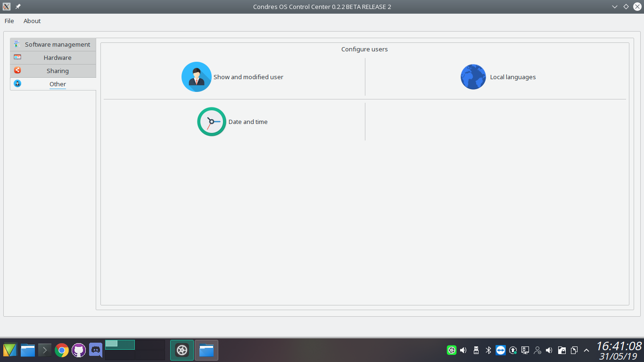The width and height of the screenshot is (644, 362).
Task: Toggle the pin icon in the title bar
Action: pyautogui.click(x=18, y=7)
